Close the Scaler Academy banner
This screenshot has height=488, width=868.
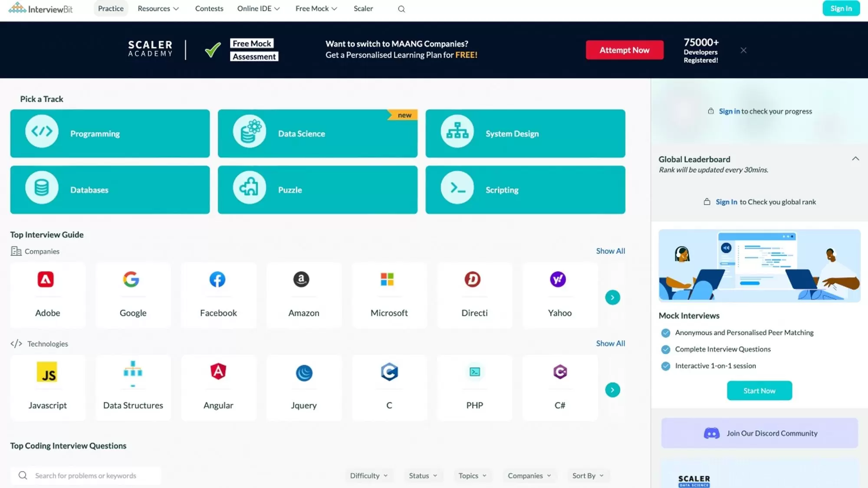click(743, 50)
